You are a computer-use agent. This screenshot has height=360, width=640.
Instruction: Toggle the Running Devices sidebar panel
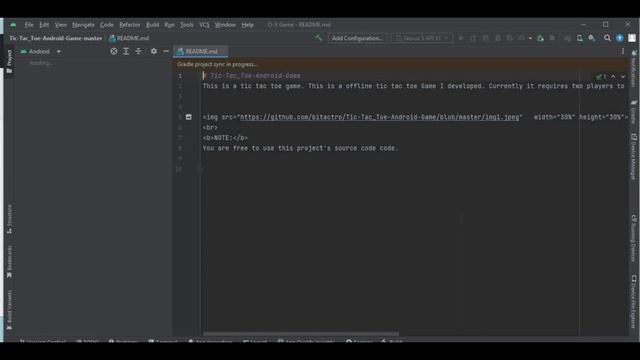tap(633, 238)
